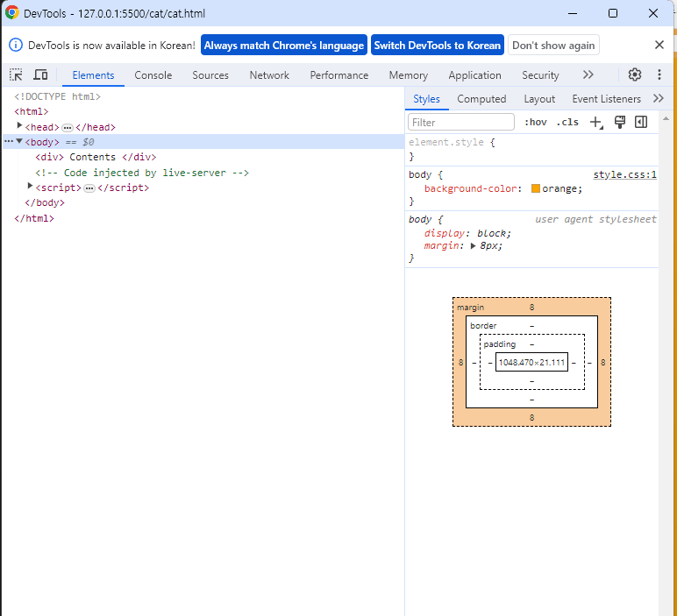Toggle element classes pane with .cls
Screen dimensions: 677x616
pos(567,122)
